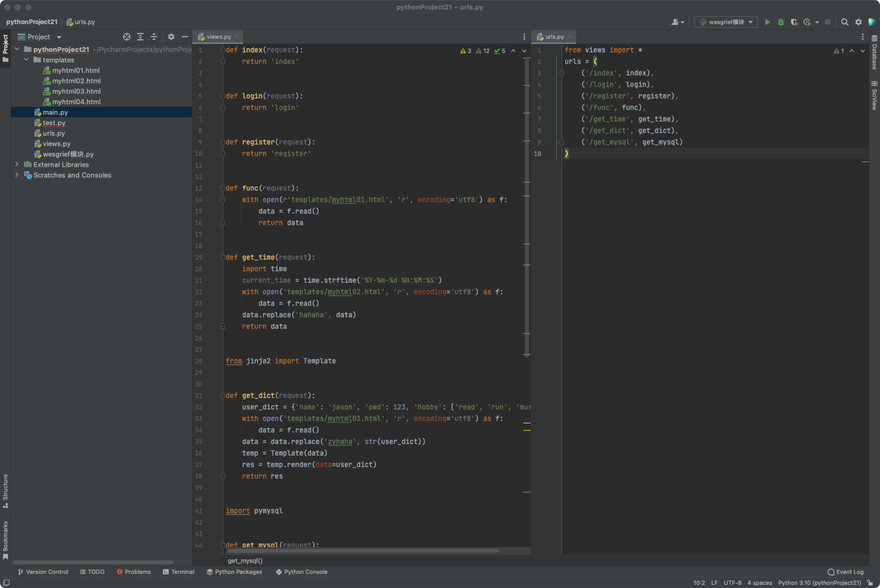Click the locate-file crosshair icon in Project panel
Image resolution: width=880 pixels, height=588 pixels.
pyautogui.click(x=127, y=37)
